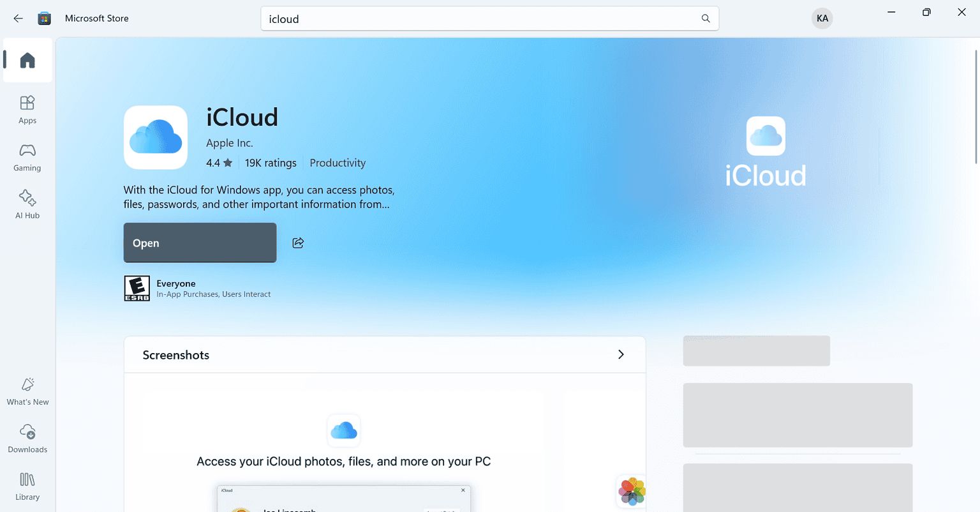Open the Downloads page
The width and height of the screenshot is (980, 512).
coord(27,439)
